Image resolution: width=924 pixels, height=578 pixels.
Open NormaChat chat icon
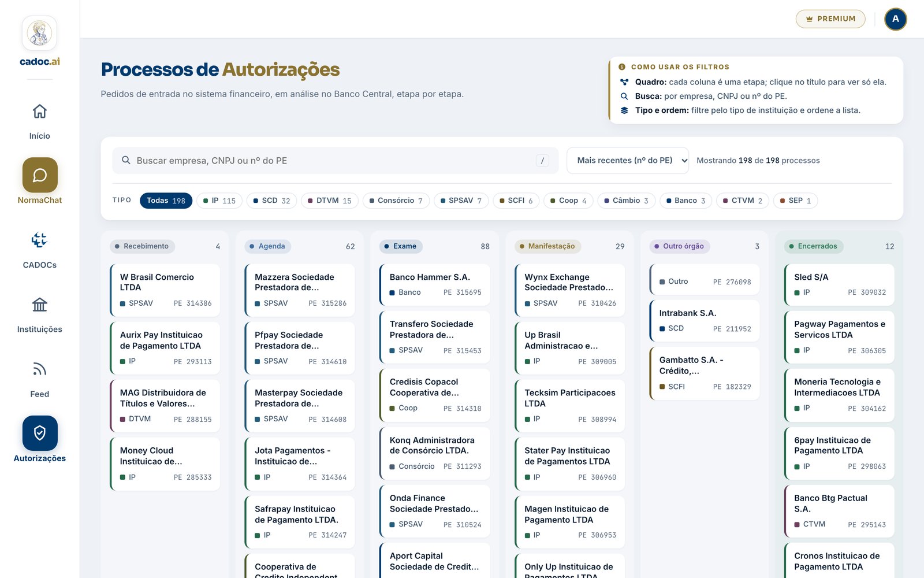[40, 175]
